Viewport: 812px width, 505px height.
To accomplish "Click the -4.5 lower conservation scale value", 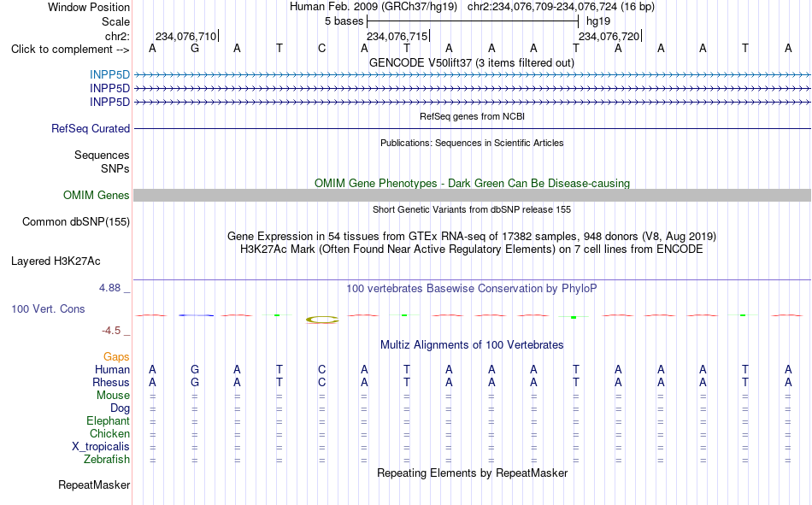I will pos(111,331).
